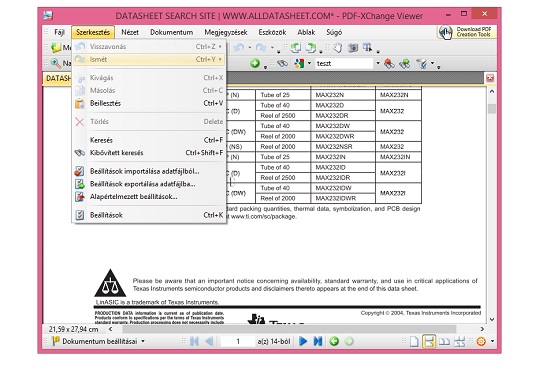
Task: Click the horizontal scrollbar right arrow
Action: pyautogui.click(x=482, y=329)
